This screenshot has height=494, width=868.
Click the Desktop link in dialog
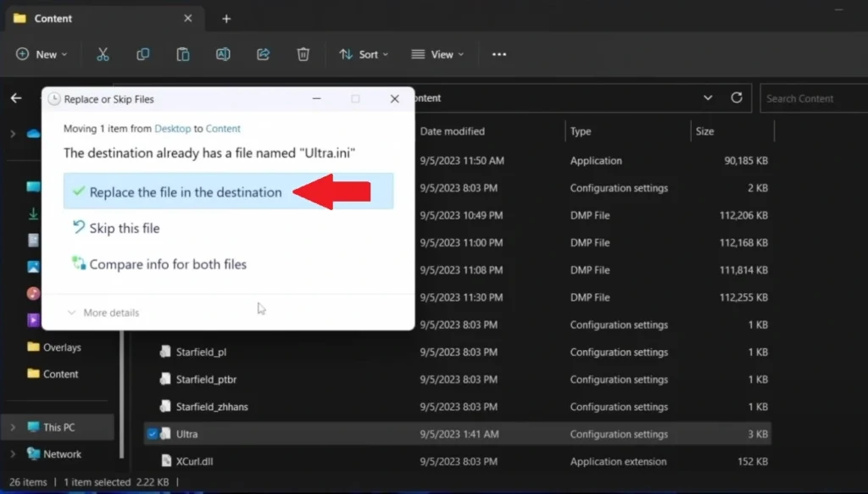click(173, 128)
